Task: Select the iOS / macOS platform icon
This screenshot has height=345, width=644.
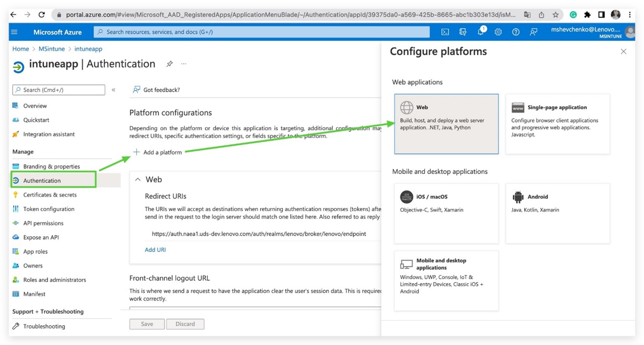Action: tap(406, 197)
